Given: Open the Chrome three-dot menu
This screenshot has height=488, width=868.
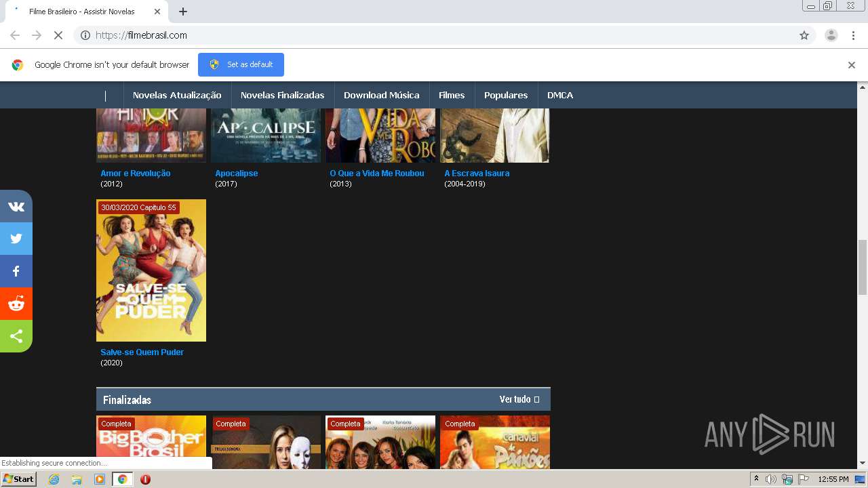Looking at the screenshot, I should [x=853, y=35].
